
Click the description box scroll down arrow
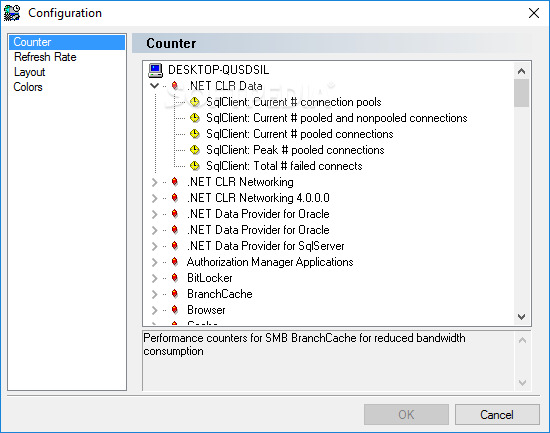522,382
